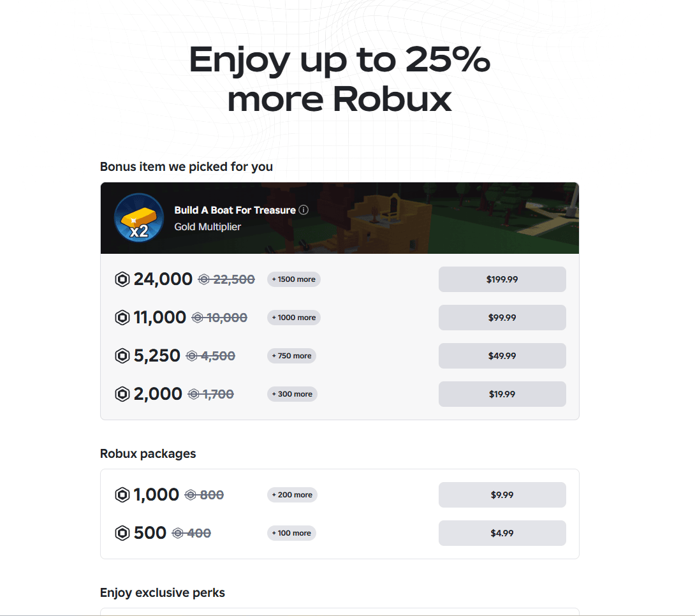
Task: Click the Robux icon next to 2,000
Action: 122,394
